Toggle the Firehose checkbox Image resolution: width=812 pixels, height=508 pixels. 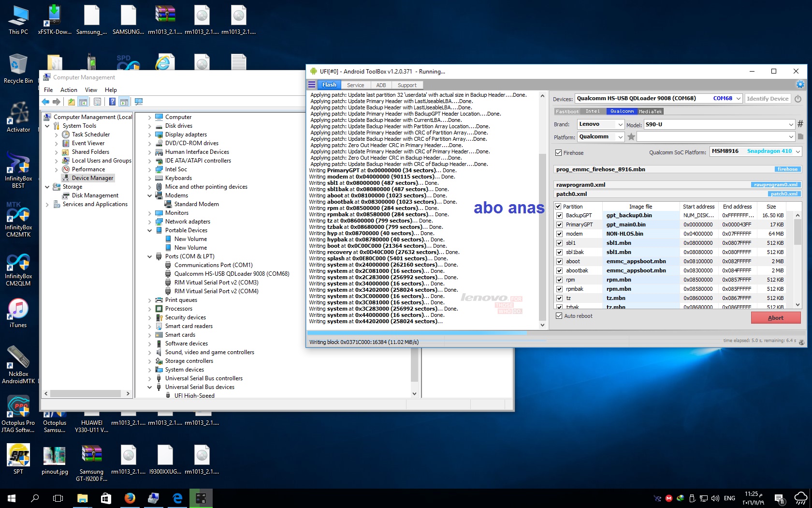pyautogui.click(x=559, y=153)
